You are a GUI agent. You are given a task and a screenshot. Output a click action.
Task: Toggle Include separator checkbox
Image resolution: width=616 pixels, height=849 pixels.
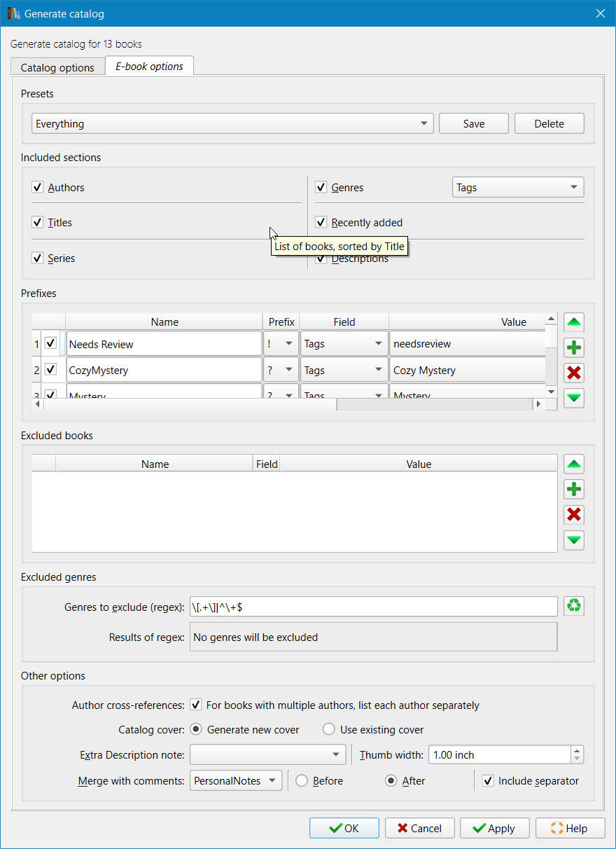[x=489, y=781]
